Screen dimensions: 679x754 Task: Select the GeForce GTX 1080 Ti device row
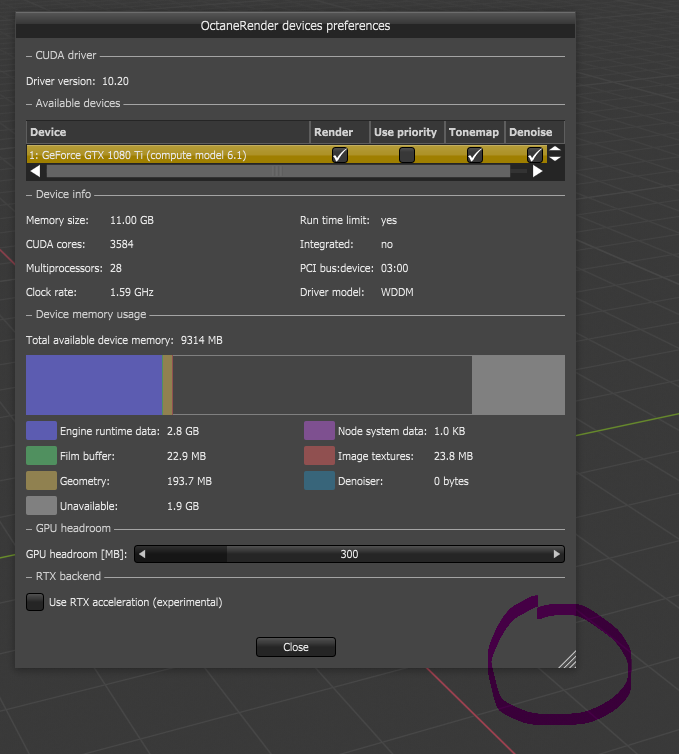[x=287, y=155]
